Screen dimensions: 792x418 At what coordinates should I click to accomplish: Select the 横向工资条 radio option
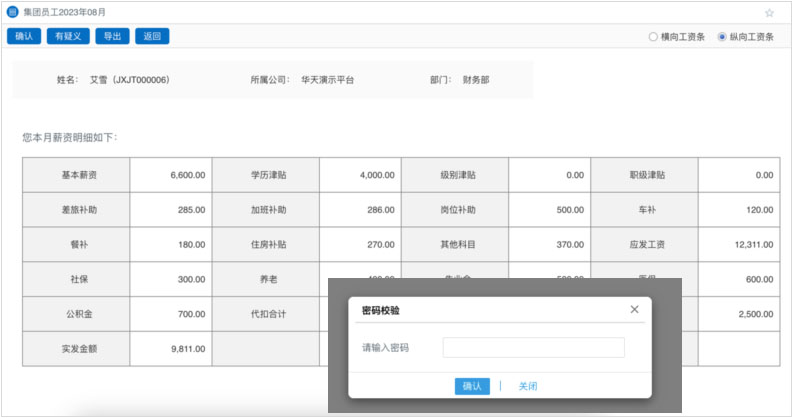coord(653,37)
